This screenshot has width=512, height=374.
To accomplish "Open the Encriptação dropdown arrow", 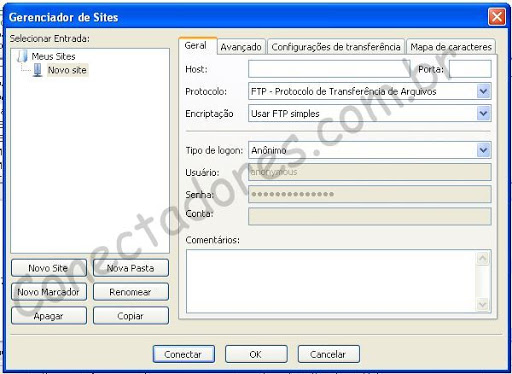I will click(x=483, y=113).
